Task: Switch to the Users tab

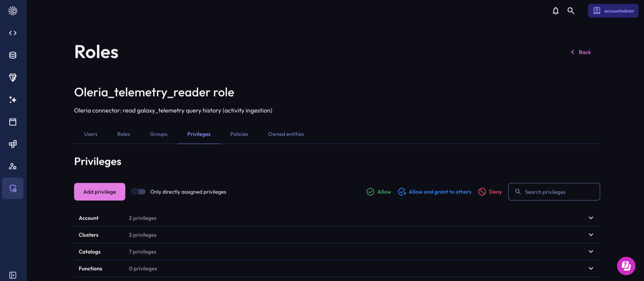Action: coord(91,134)
